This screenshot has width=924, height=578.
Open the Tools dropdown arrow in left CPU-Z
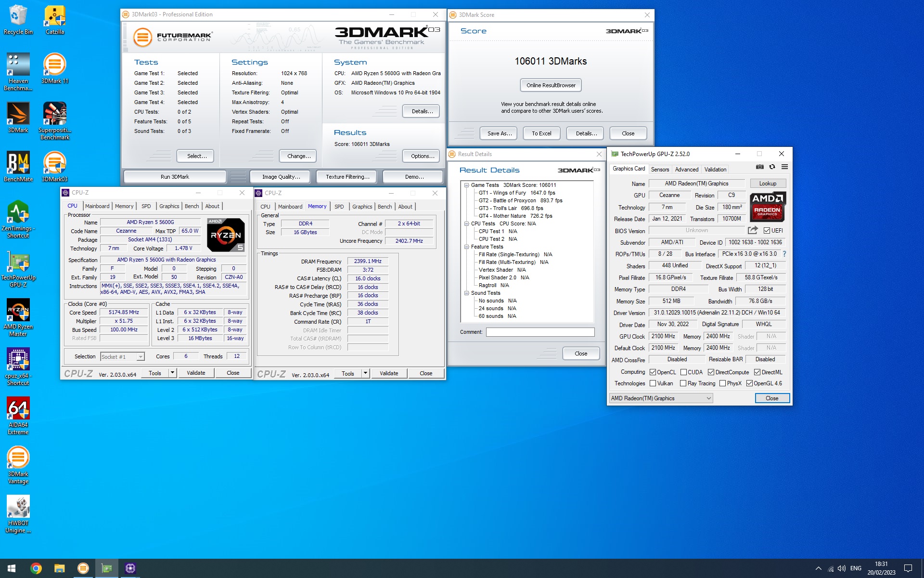click(x=172, y=373)
